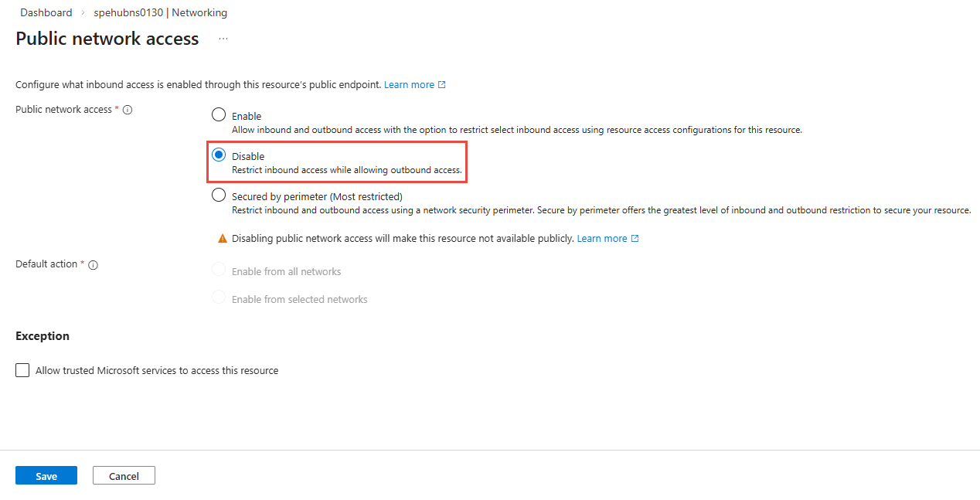
Task: Open the ellipsis more options menu
Action: click(x=223, y=39)
